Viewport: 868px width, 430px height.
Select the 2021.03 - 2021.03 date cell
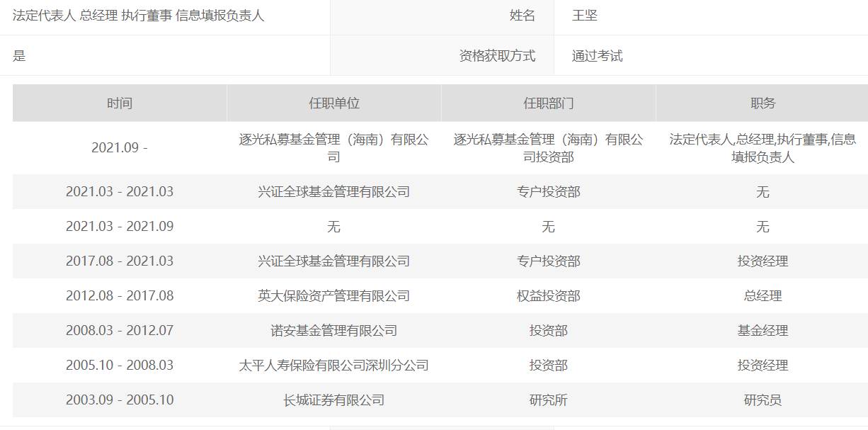point(120,192)
